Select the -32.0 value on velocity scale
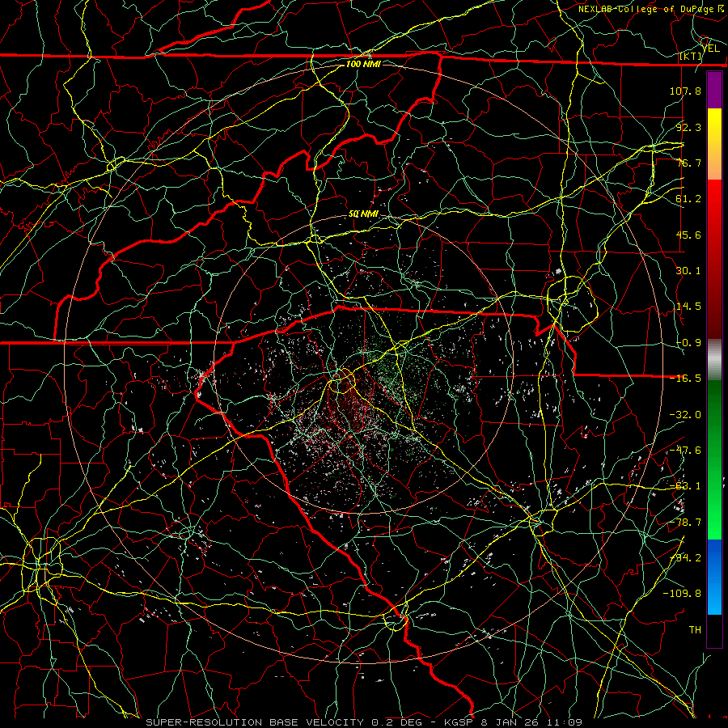 [685, 415]
